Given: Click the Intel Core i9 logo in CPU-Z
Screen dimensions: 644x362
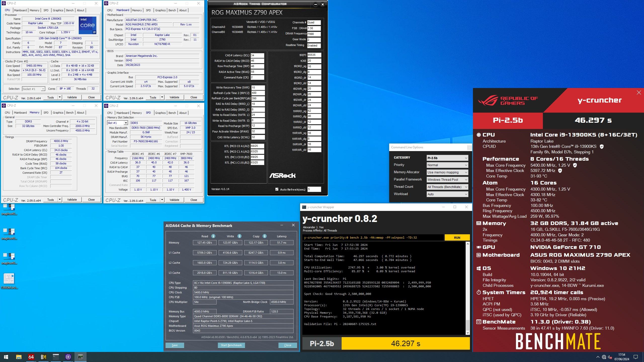Looking at the screenshot, I should pos(88,25).
